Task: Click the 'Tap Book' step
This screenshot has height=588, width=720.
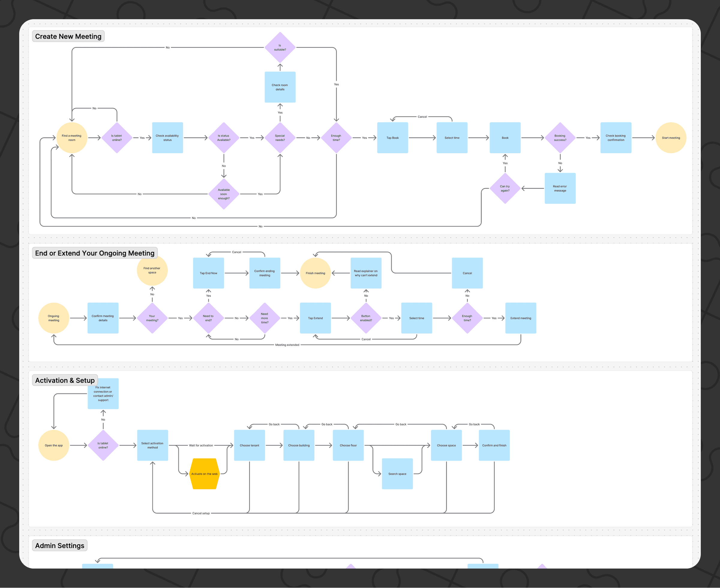Action: 393,138
